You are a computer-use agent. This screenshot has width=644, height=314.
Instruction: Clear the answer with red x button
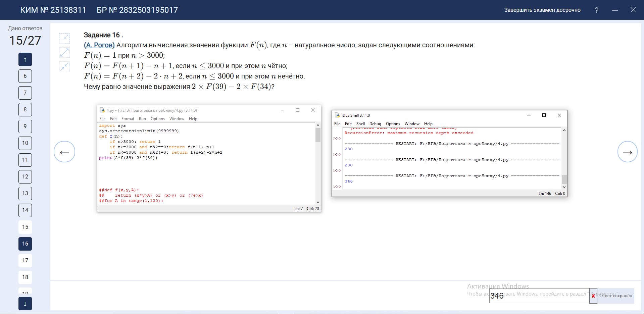coord(593,296)
